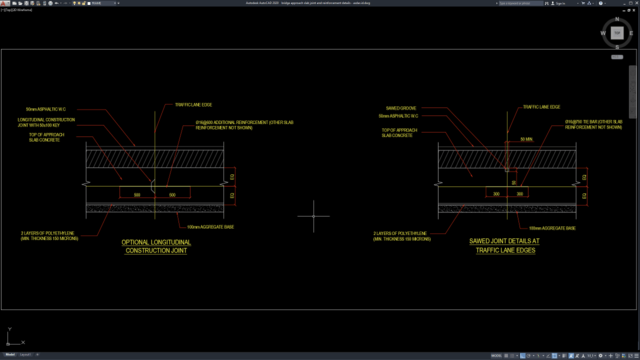Image resolution: width=640 pixels, height=360 pixels.
Task: Click the layer lightbulb on/off icon
Action: pyautogui.click(x=74, y=3)
